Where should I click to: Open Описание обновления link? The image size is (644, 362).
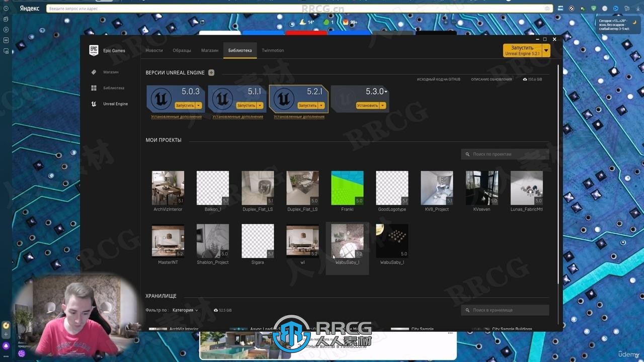click(x=491, y=79)
